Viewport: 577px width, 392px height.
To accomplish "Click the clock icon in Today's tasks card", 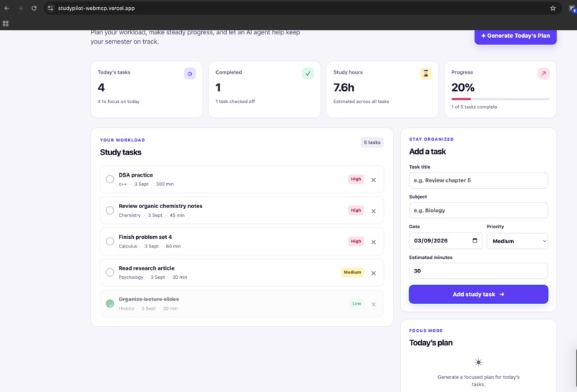I will tap(190, 74).
